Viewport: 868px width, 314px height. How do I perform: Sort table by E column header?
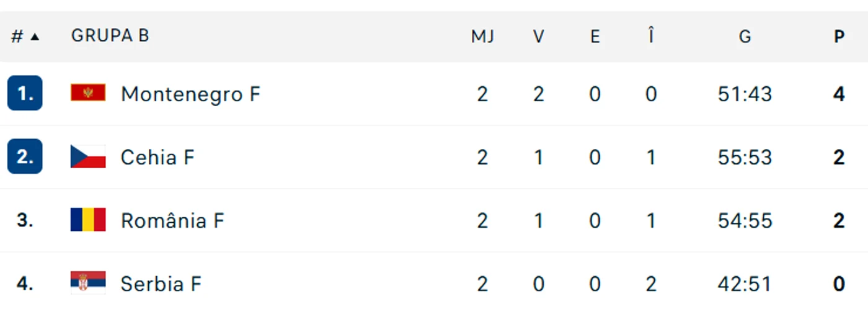[x=595, y=37]
